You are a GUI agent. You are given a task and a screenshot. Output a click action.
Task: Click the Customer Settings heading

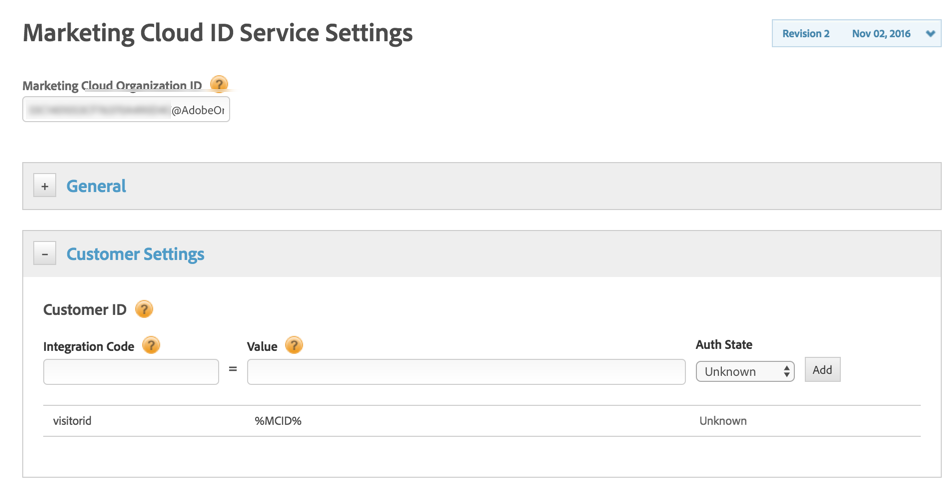[135, 254]
